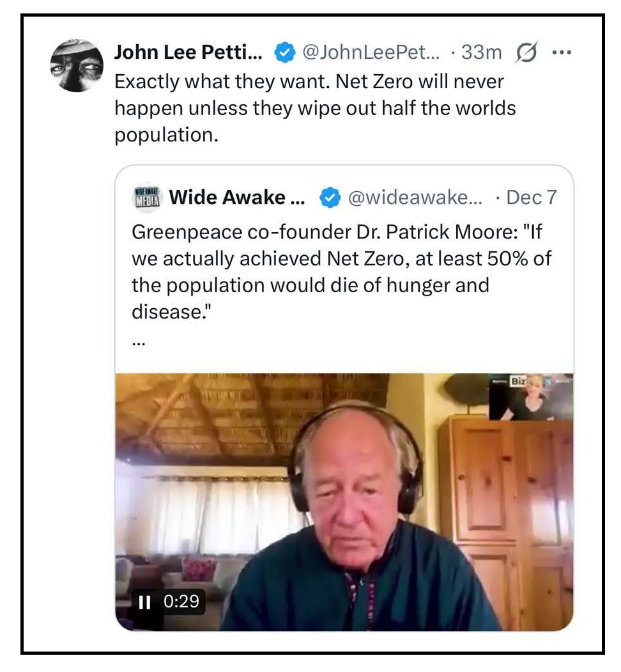
Task: Click the Biz label on the inset video
Action: [516, 382]
